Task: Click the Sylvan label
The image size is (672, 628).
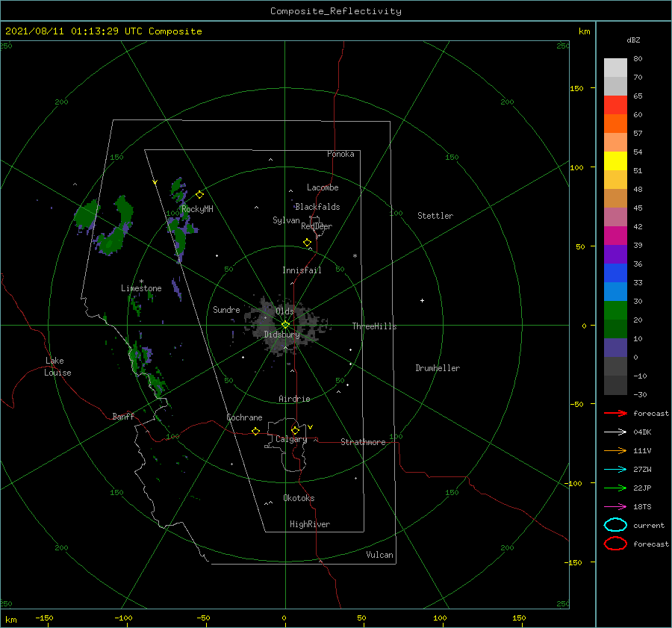Action: (286, 220)
